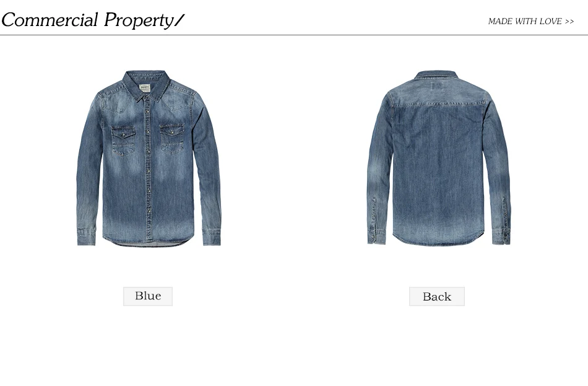Click the slash after "Commercial Property"
Screen dimensions: 588x386
(x=179, y=20)
